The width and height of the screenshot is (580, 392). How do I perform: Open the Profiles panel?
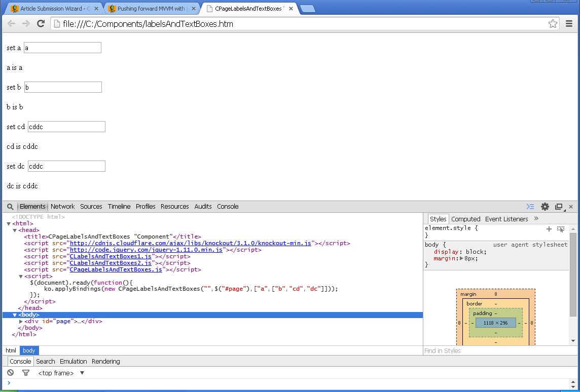pyautogui.click(x=146, y=207)
